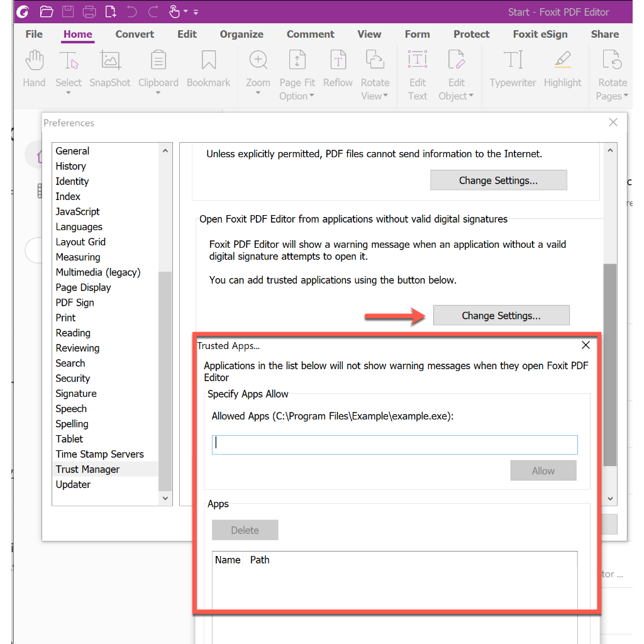
Task: Select Security in the preferences list
Action: 73,379
